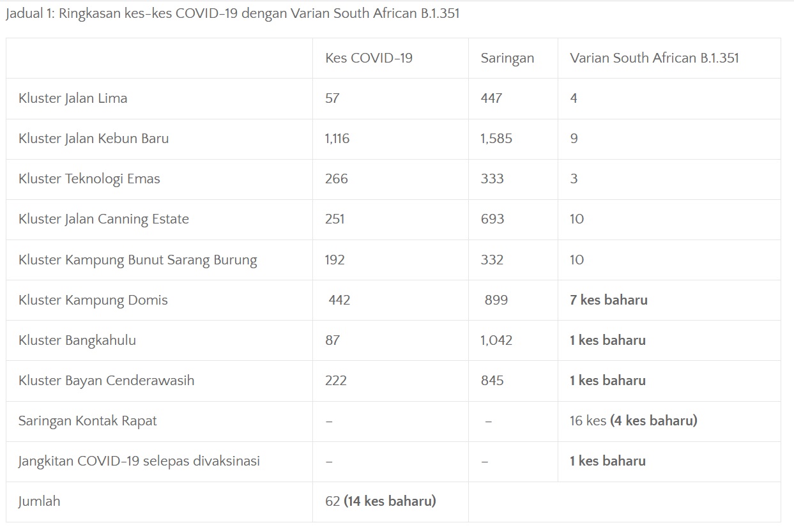This screenshot has width=794, height=532.
Task: Click the Kluster Jalan Lima row label
Action: click(73, 98)
